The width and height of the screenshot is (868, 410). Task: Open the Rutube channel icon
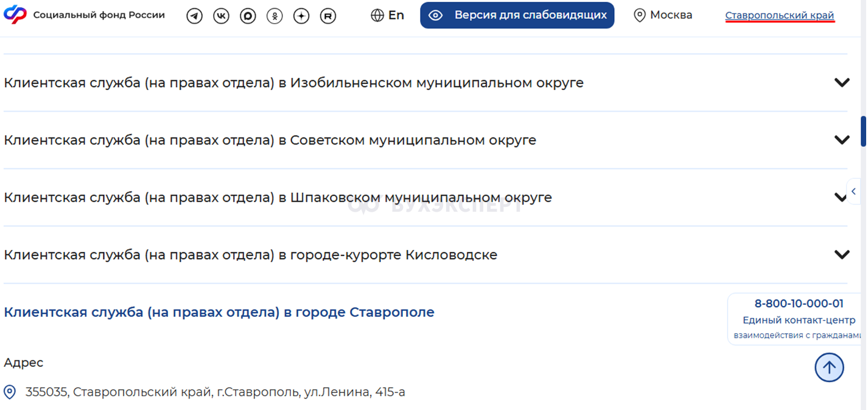pos(328,16)
